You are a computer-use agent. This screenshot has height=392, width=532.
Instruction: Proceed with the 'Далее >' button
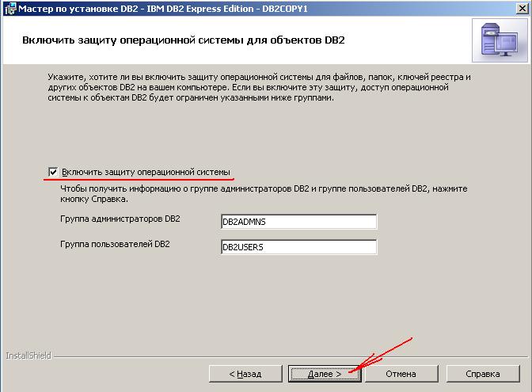coord(325,374)
